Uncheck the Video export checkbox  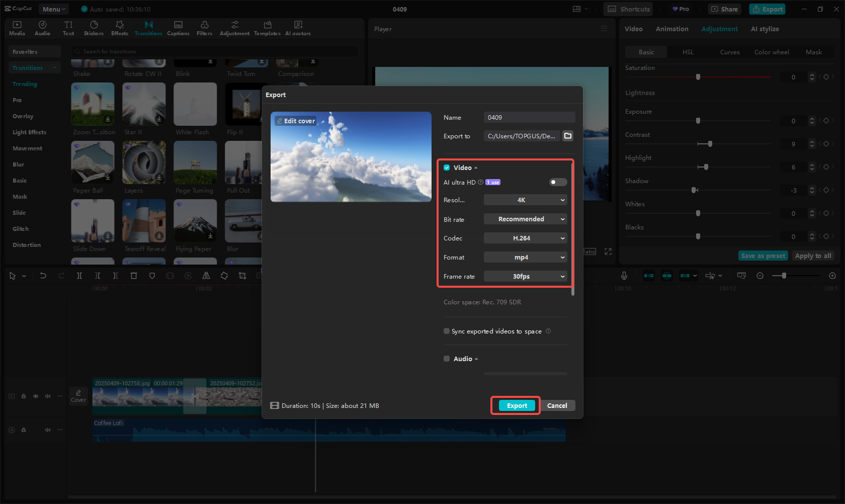[x=447, y=167]
